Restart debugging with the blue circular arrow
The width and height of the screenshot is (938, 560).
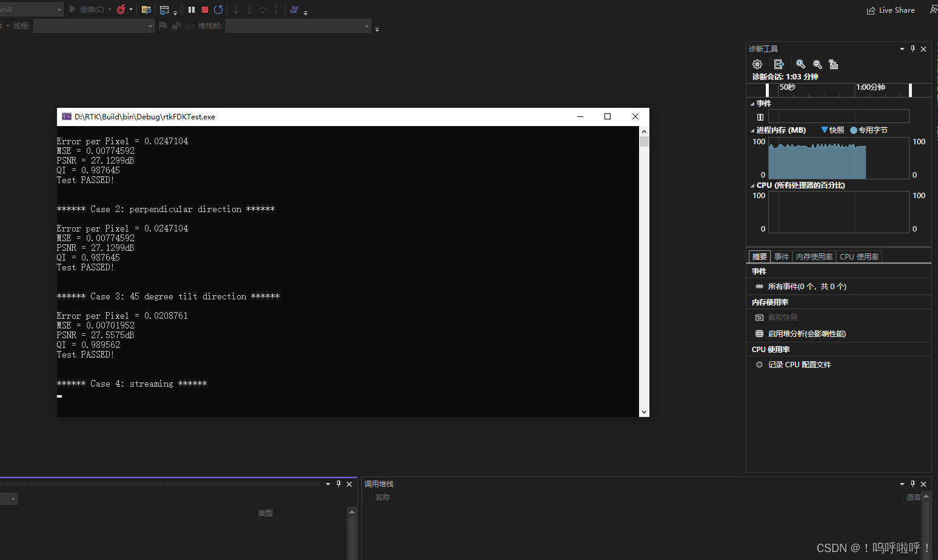pyautogui.click(x=218, y=10)
